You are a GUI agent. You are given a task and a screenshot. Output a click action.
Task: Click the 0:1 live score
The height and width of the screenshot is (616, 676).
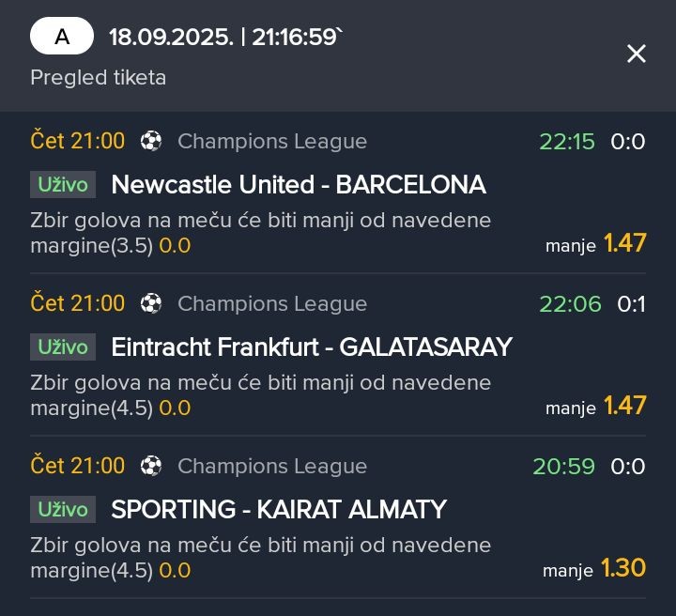(x=631, y=304)
